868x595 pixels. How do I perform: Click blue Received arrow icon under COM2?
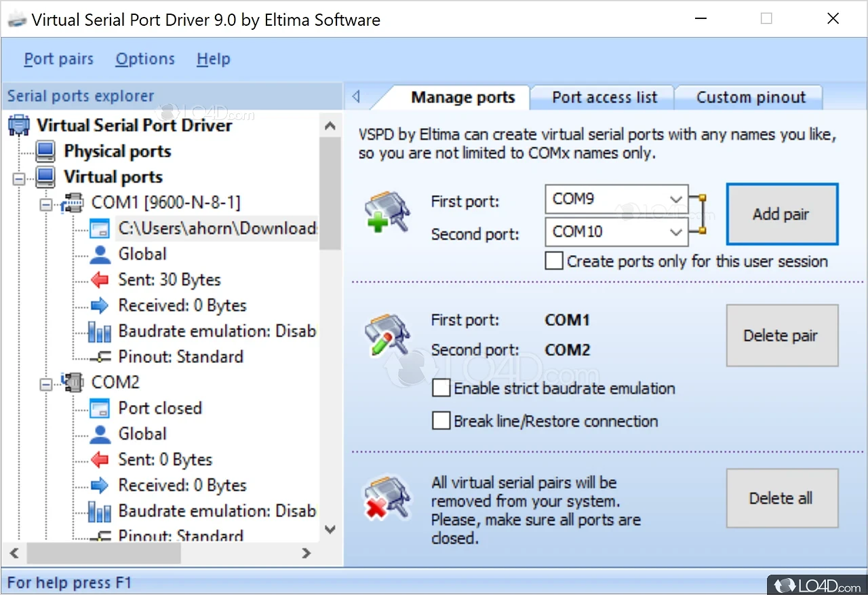point(100,485)
